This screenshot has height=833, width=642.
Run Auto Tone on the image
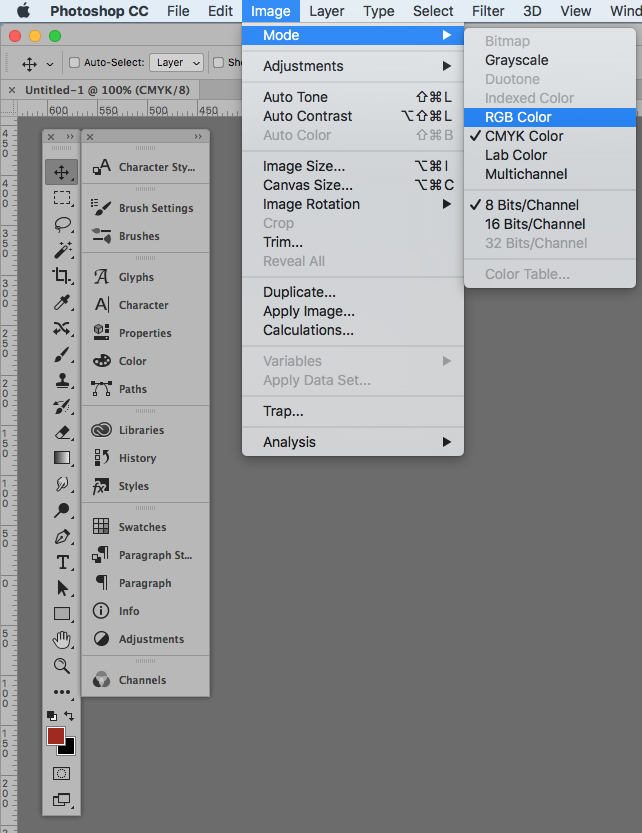(353, 97)
